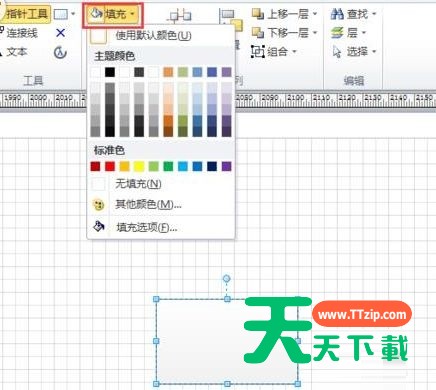The image size is (436, 390).
Task: Pick orange in theme colors top row
Action: [168, 72]
